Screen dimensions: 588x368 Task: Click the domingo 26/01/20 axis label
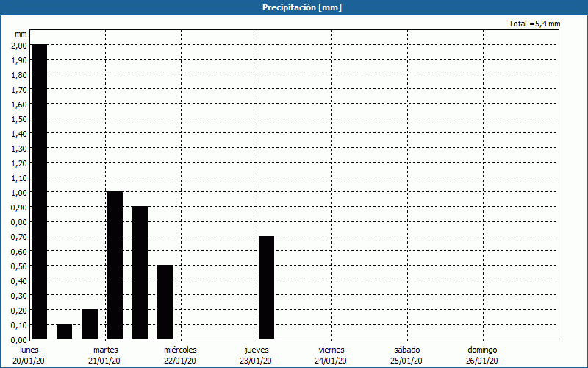(x=482, y=355)
